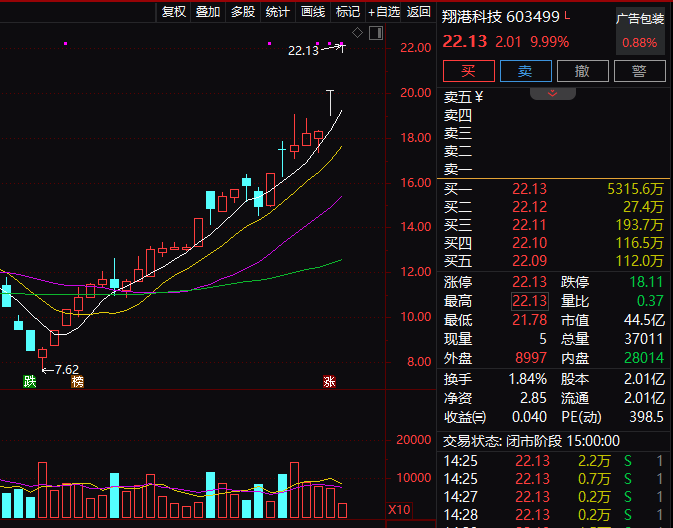Click the sector change 0.88%
This screenshot has height=528, width=673.
640,43
